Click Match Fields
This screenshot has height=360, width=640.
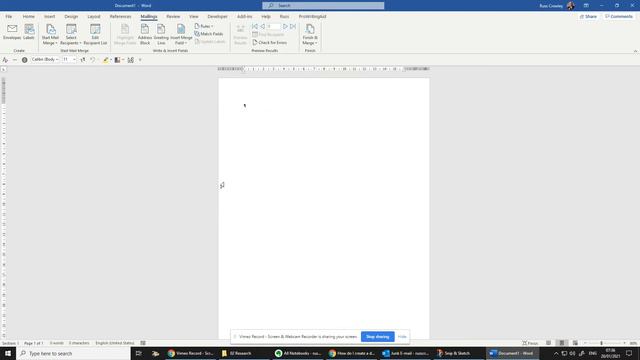[x=209, y=34]
